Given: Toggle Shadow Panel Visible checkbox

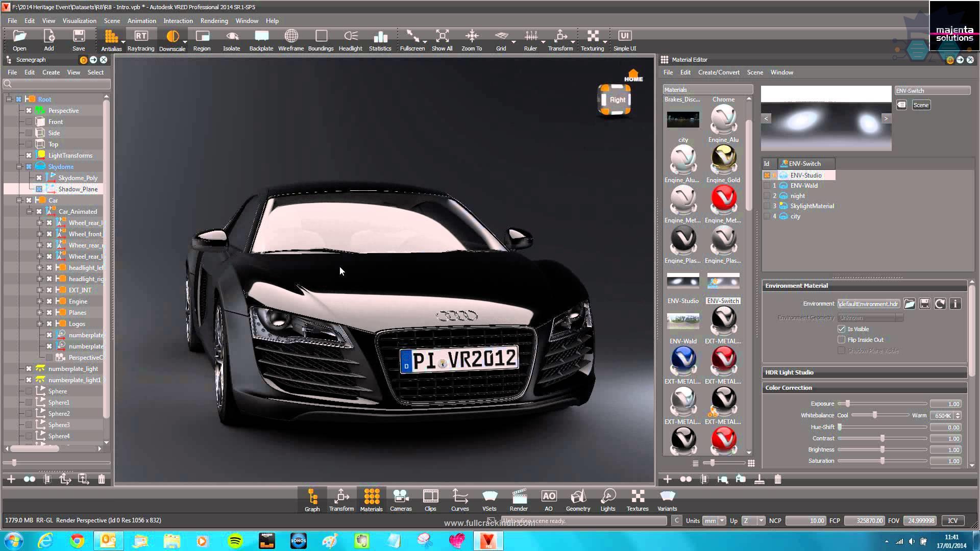Looking at the screenshot, I should click(x=840, y=350).
